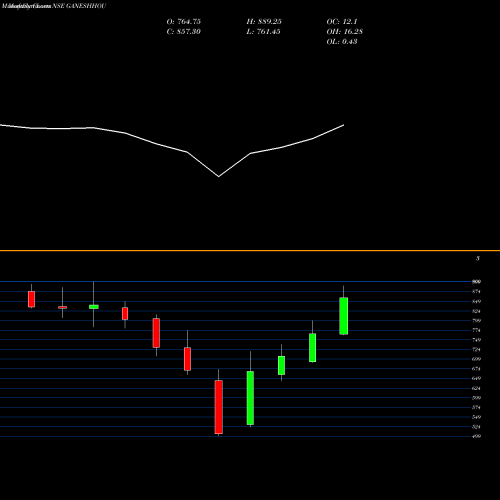Click the 674 price axis label

477,369
